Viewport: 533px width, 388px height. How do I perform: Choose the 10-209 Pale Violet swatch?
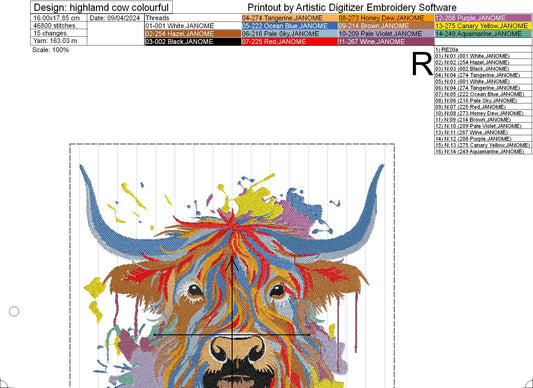[x=386, y=34]
